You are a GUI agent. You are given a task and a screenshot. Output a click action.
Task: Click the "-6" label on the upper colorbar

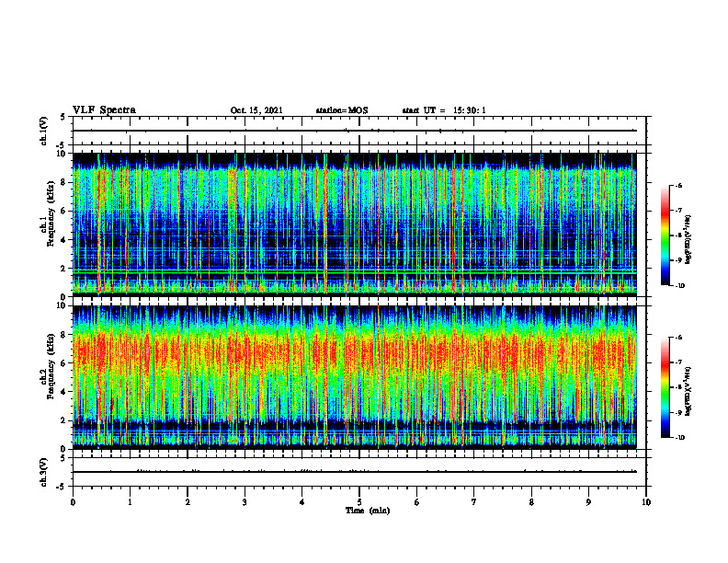coord(678,185)
